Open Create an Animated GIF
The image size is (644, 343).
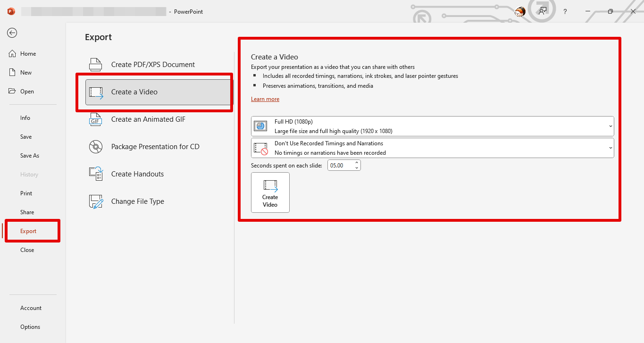pos(96,119)
